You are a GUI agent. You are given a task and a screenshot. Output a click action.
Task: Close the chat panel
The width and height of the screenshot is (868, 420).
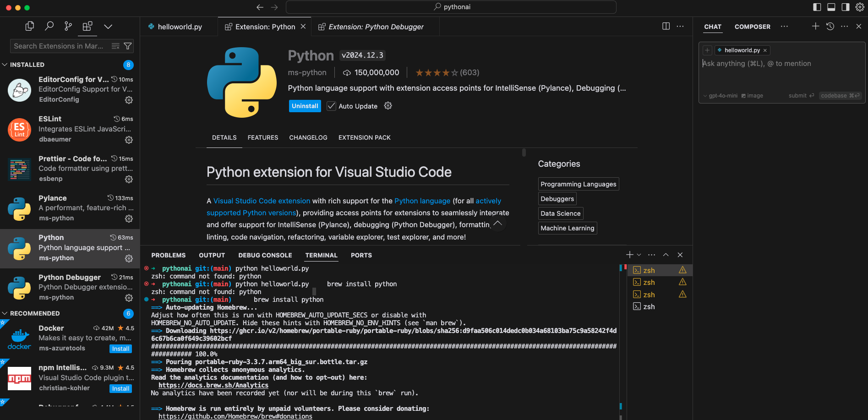tap(859, 26)
